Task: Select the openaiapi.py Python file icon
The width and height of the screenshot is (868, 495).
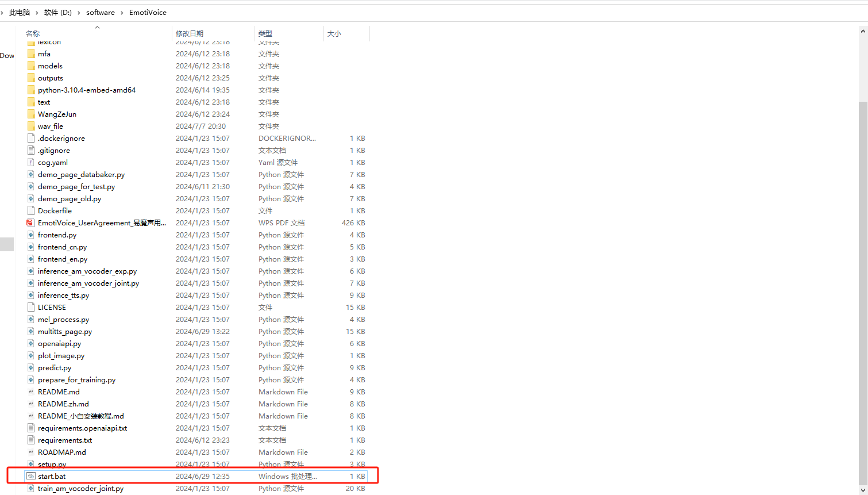Action: click(x=31, y=344)
